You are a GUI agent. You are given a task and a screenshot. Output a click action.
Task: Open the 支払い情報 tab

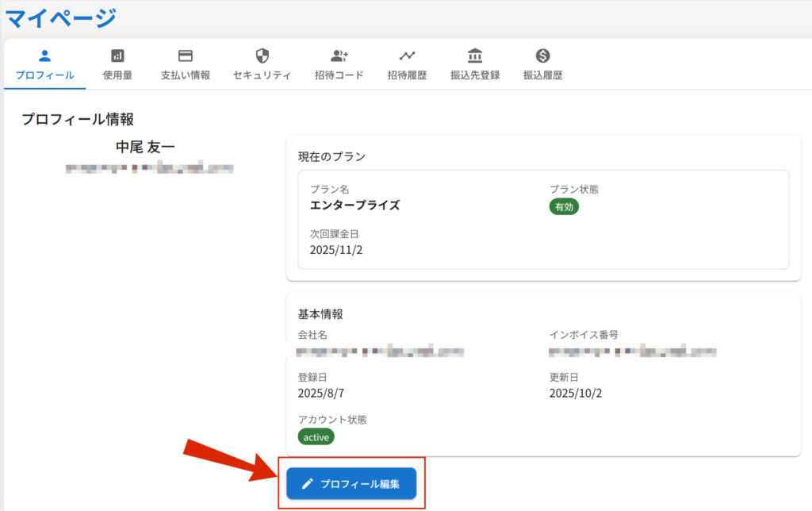point(186,76)
